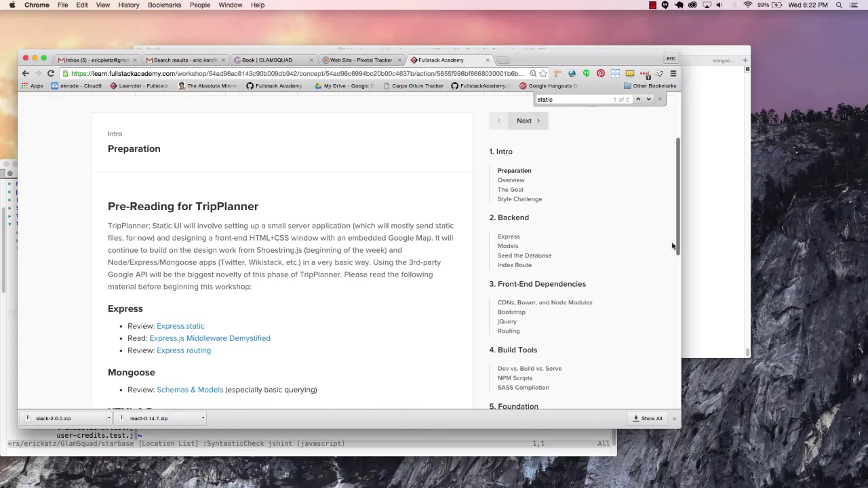Switch to the Pivotal Tracker tab

(361, 60)
